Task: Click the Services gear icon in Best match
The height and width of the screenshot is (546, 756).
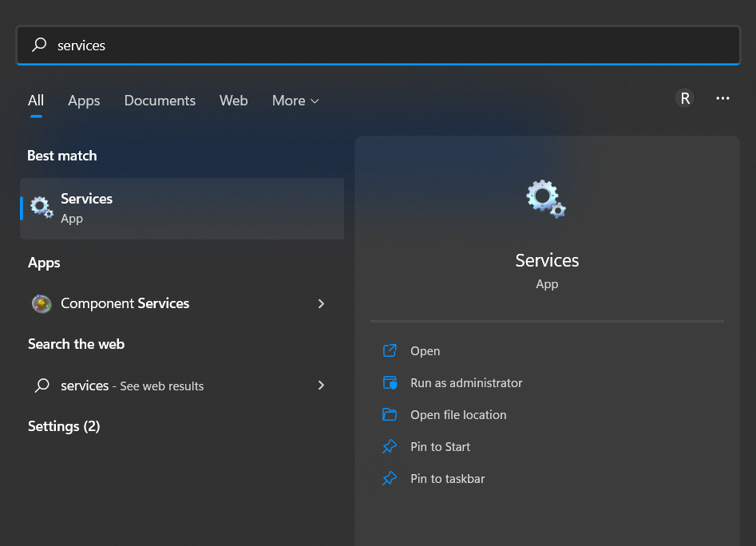Action: 42,208
